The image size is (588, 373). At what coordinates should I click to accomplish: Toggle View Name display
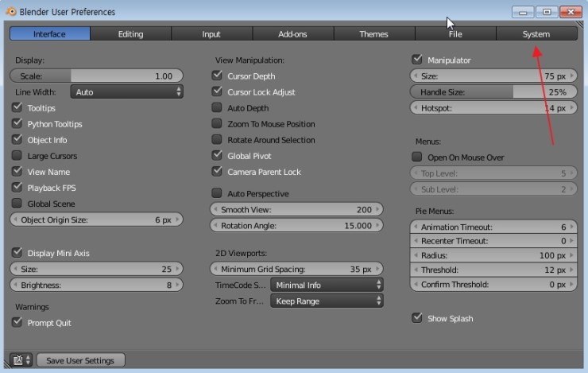click(17, 172)
